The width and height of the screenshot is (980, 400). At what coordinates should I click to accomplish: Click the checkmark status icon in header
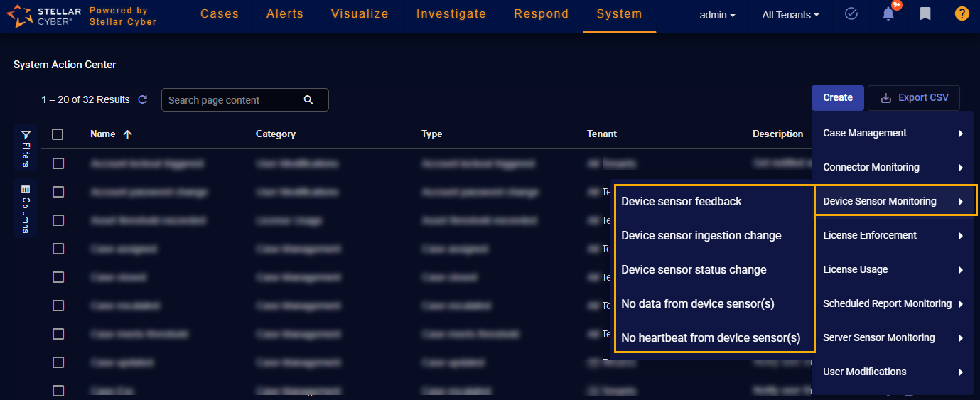(851, 14)
